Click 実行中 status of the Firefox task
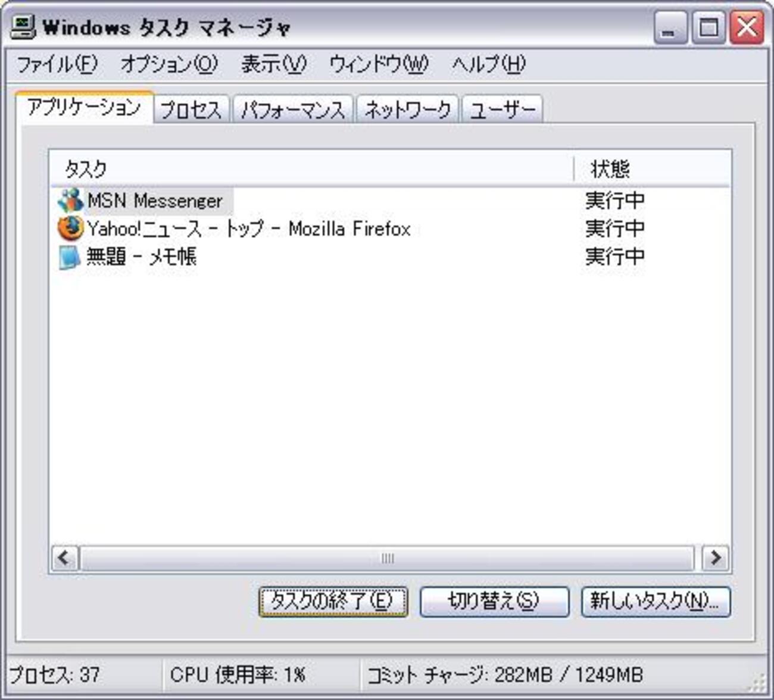This screenshot has width=774, height=700. (614, 228)
